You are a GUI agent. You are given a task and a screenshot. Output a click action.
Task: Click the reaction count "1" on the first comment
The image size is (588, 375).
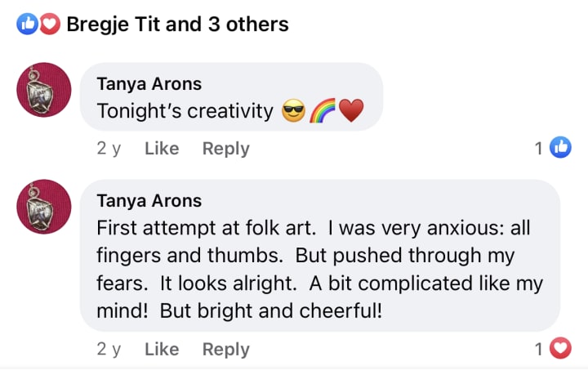click(x=539, y=149)
